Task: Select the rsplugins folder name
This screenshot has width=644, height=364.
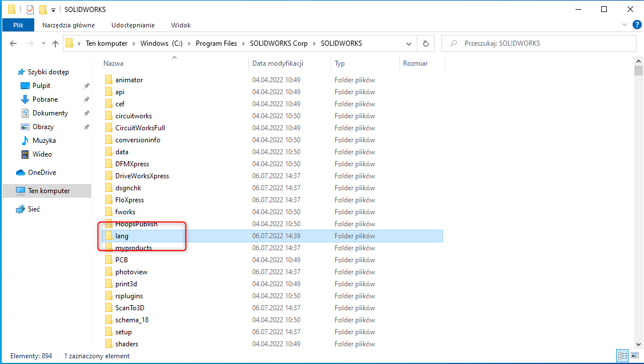Action: click(x=129, y=296)
